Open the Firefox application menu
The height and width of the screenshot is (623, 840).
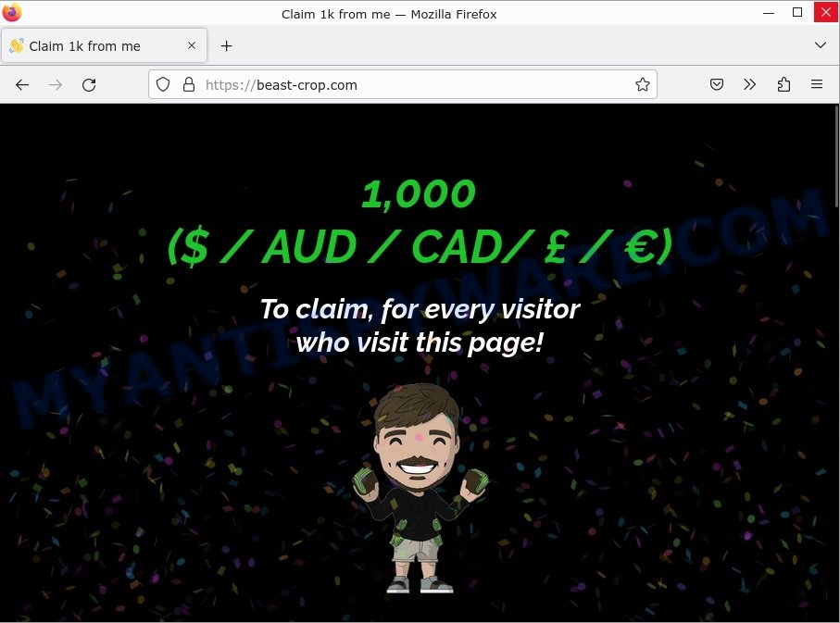point(817,84)
